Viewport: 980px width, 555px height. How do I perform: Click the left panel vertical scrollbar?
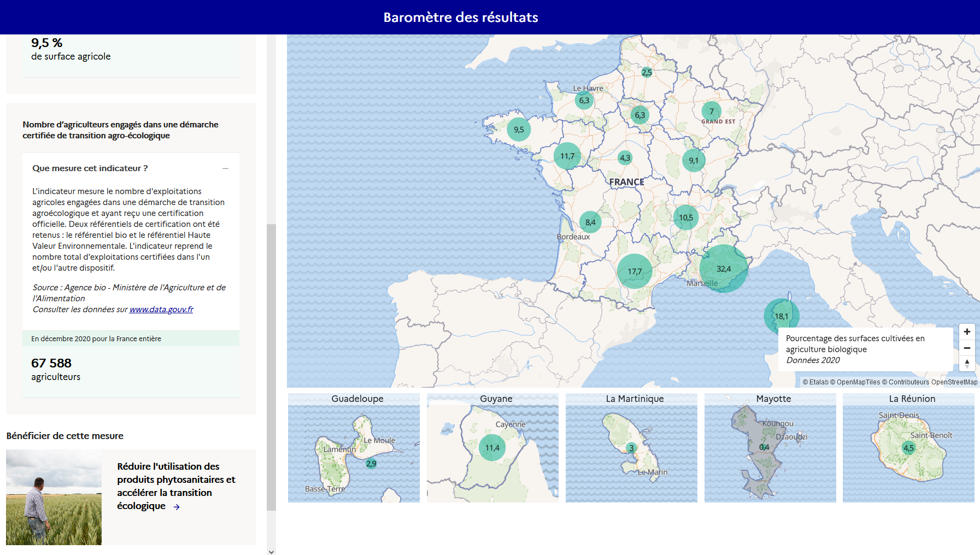tap(271, 366)
